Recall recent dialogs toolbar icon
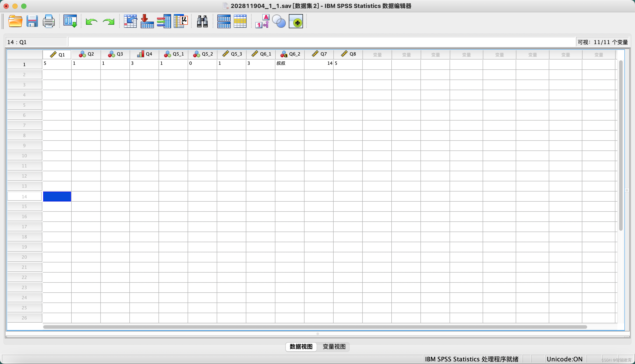635x364 pixels. [x=70, y=21]
